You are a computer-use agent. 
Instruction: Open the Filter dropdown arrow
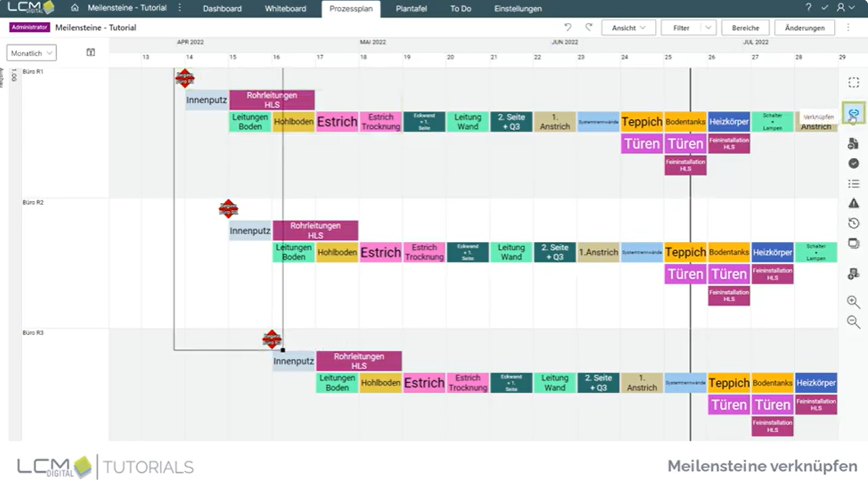point(709,28)
